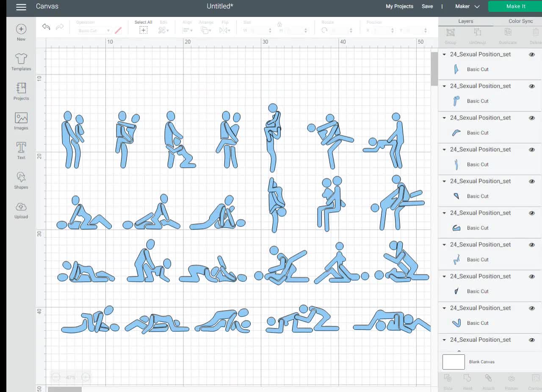Open the Operation Basic Cut dropdown
The width and height of the screenshot is (542, 392).
(x=94, y=30)
